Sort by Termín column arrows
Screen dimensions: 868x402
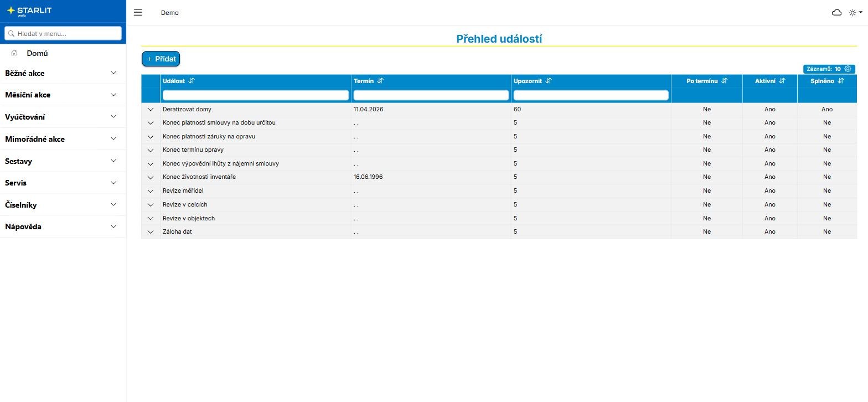[380, 81]
